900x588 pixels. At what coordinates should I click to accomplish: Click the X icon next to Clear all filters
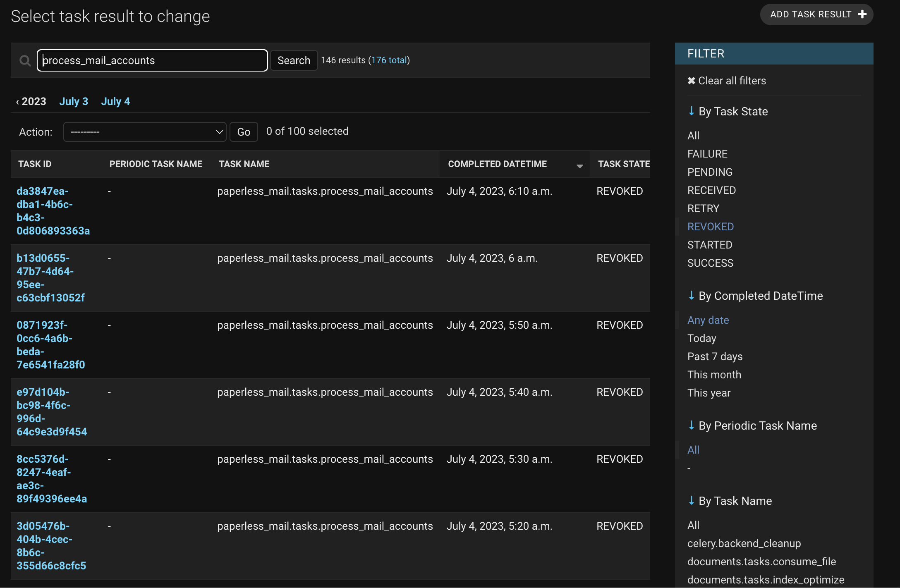click(x=691, y=80)
